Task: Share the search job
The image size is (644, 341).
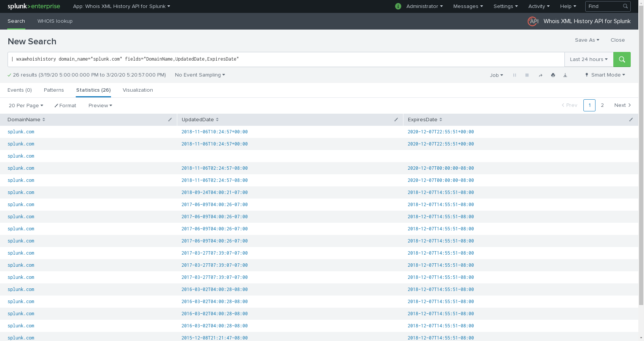Action: click(x=541, y=75)
